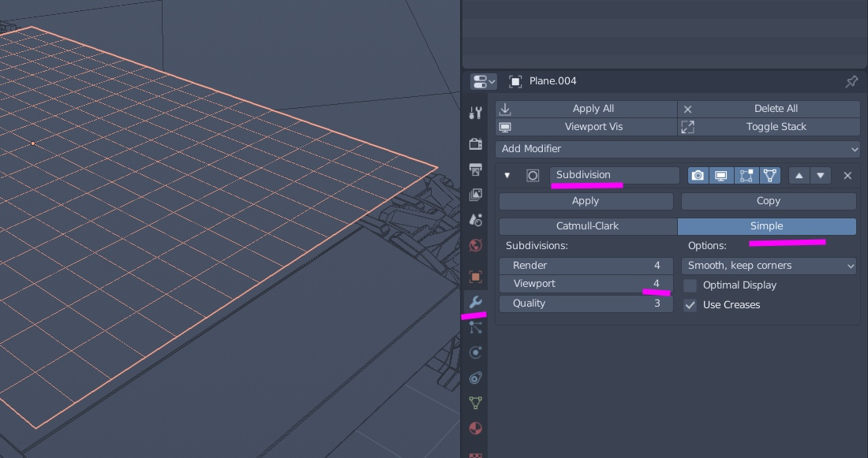Open the Smooth, keep corners dropdown

tap(769, 266)
